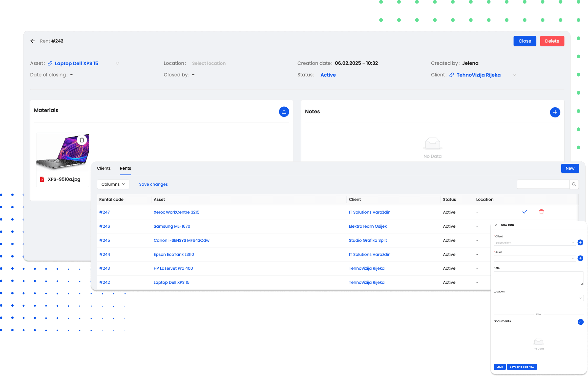
Task: Click the delete trash icon on row #247
Action: (x=541, y=212)
